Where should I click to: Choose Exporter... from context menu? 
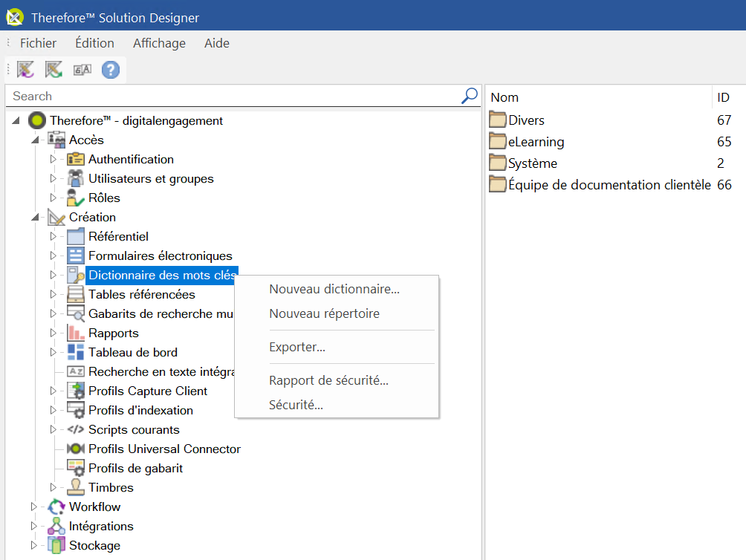pyautogui.click(x=337, y=347)
